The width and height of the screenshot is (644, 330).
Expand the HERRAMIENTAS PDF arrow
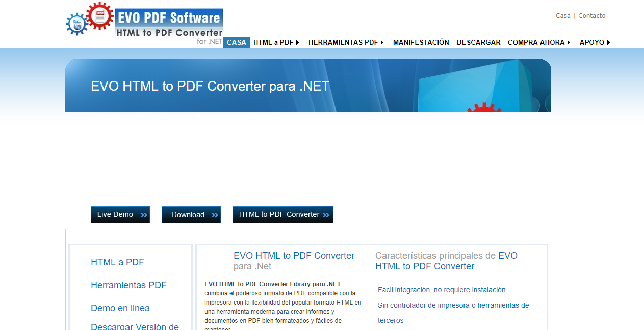pyautogui.click(x=382, y=43)
